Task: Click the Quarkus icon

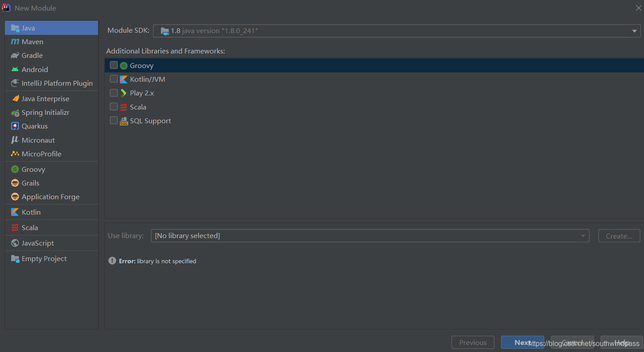Action: pyautogui.click(x=15, y=126)
